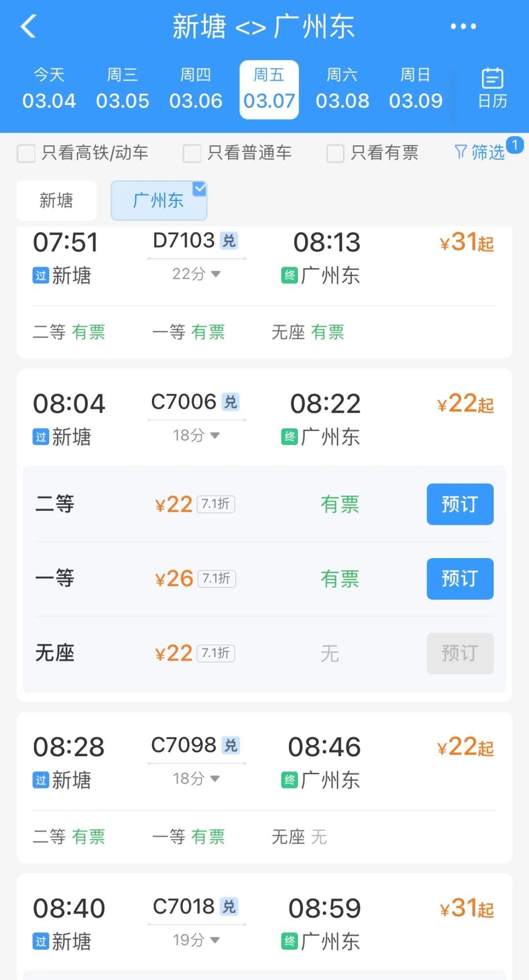Expand the C7098 18分 duration arrow
The width and height of the screenshot is (529, 980).
215,778
